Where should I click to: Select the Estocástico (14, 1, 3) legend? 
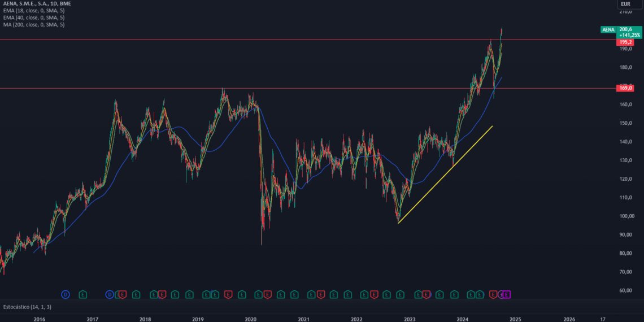tap(27, 307)
